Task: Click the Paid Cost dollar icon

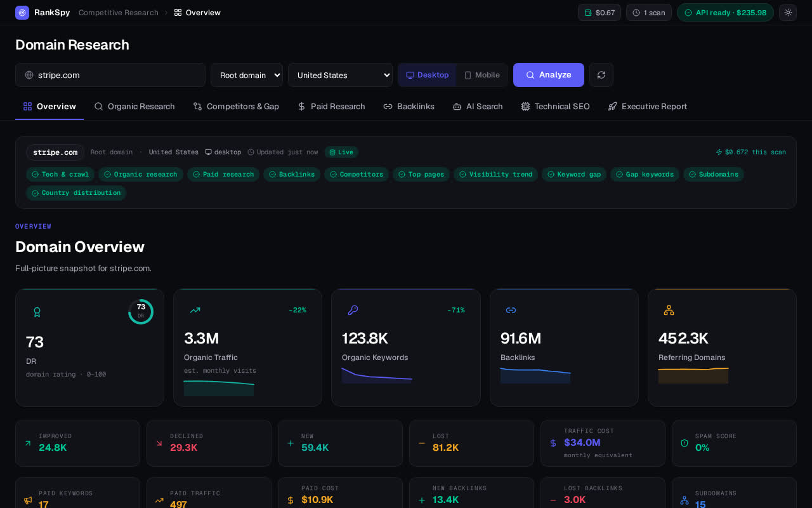Action: [x=290, y=500]
